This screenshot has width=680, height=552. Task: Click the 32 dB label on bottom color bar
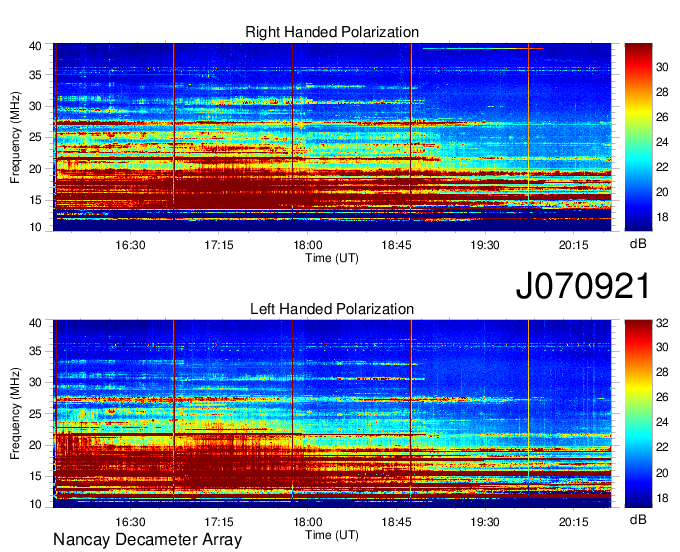662,323
